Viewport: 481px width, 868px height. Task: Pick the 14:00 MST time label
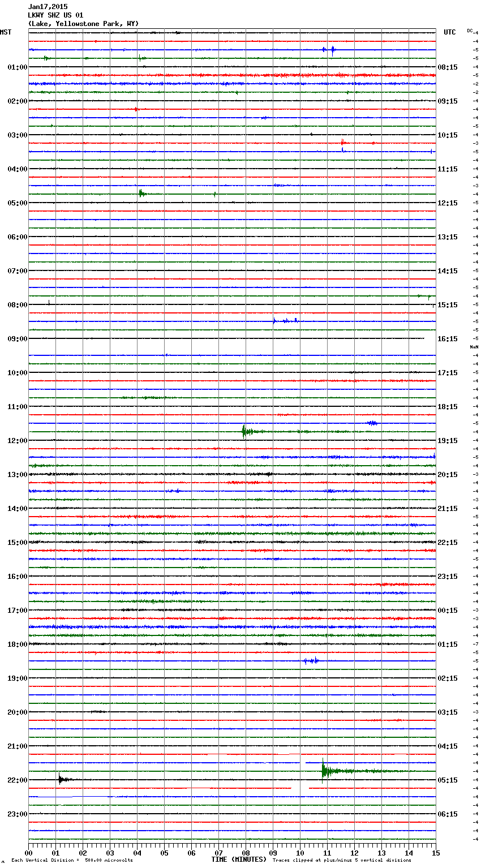pyautogui.click(x=18, y=508)
